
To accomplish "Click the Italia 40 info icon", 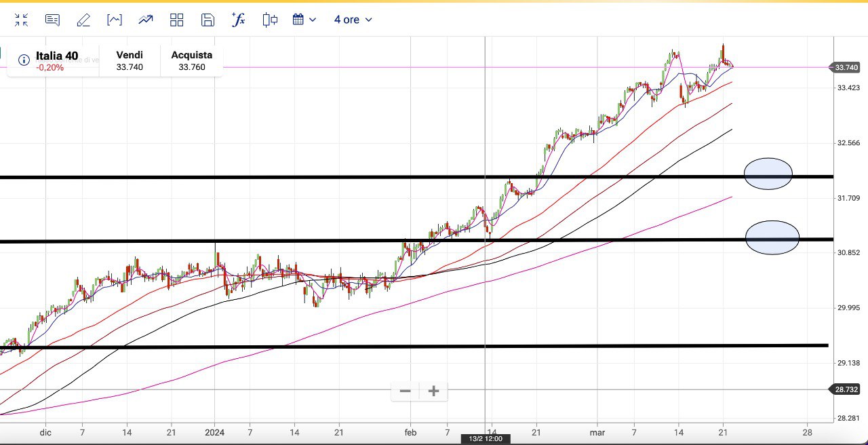I will tap(24, 60).
